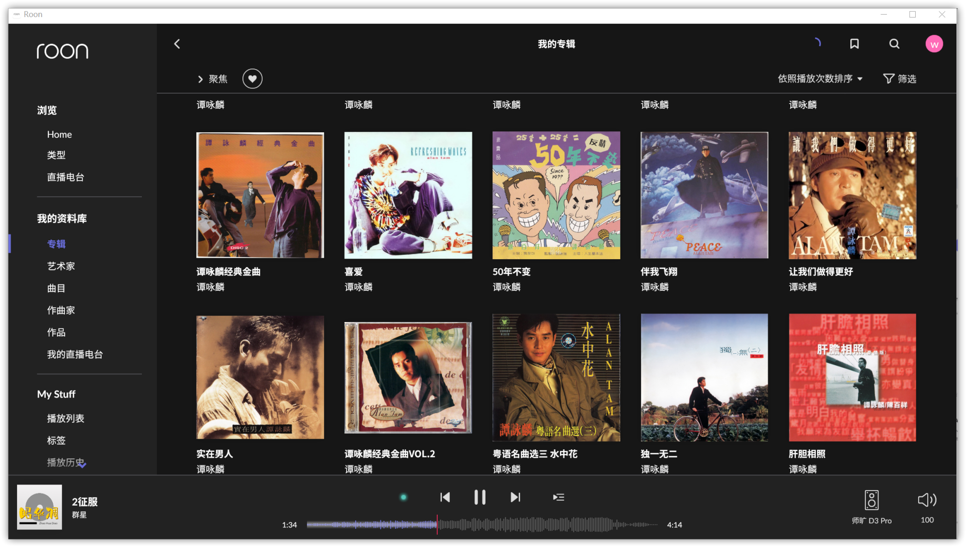966x560 pixels.
Task: Open the 筛选 filter panel
Action: [x=900, y=78]
